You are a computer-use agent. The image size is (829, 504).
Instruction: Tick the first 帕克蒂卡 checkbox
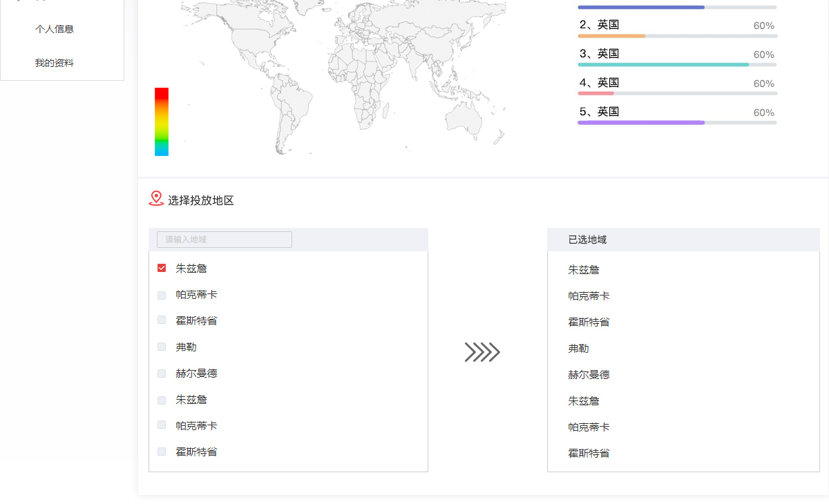(x=162, y=295)
